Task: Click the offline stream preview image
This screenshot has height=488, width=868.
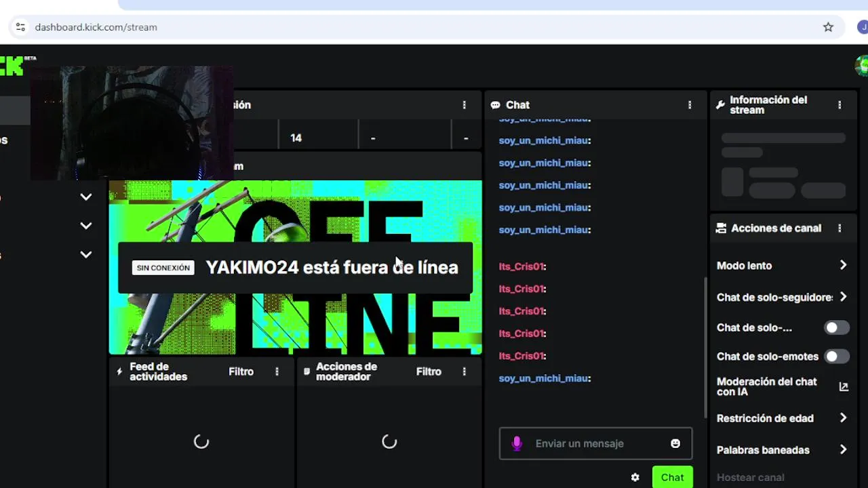Action: tap(296, 268)
